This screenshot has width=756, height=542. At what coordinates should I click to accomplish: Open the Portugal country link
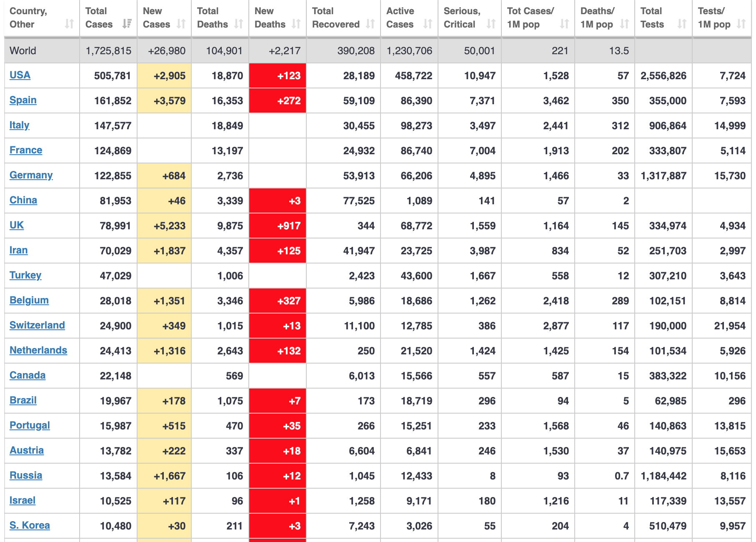click(x=30, y=425)
